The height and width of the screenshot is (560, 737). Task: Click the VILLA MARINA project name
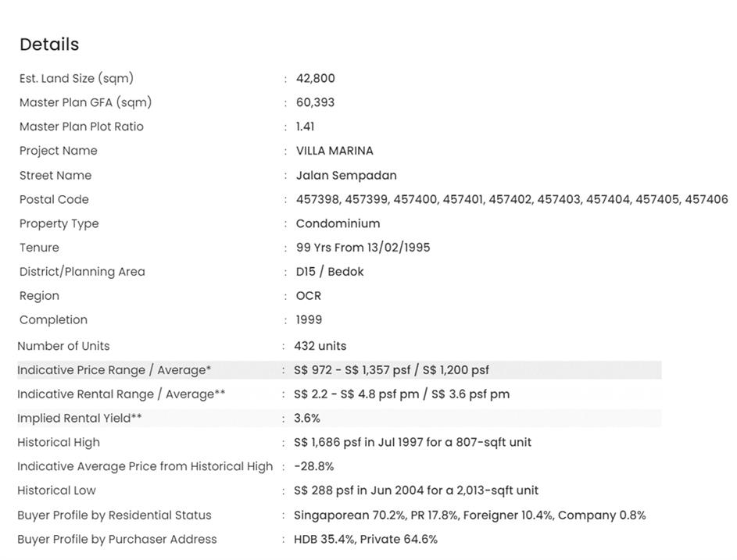click(x=335, y=151)
